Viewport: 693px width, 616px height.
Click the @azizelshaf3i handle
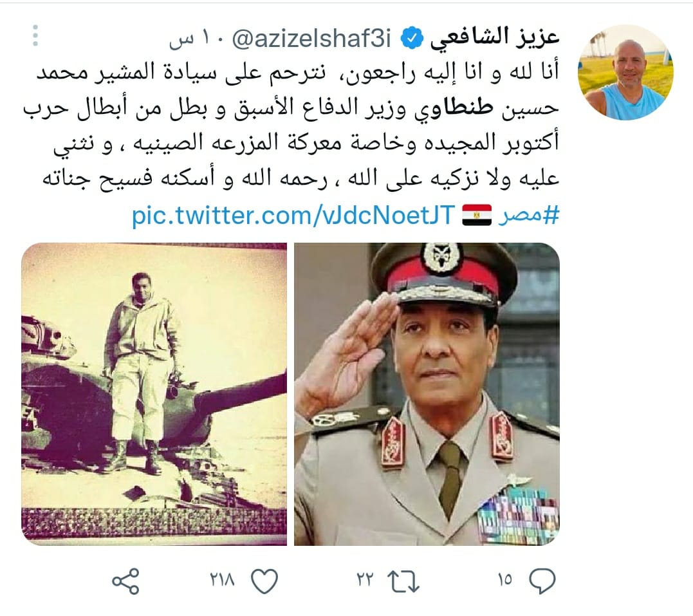pos(311,39)
